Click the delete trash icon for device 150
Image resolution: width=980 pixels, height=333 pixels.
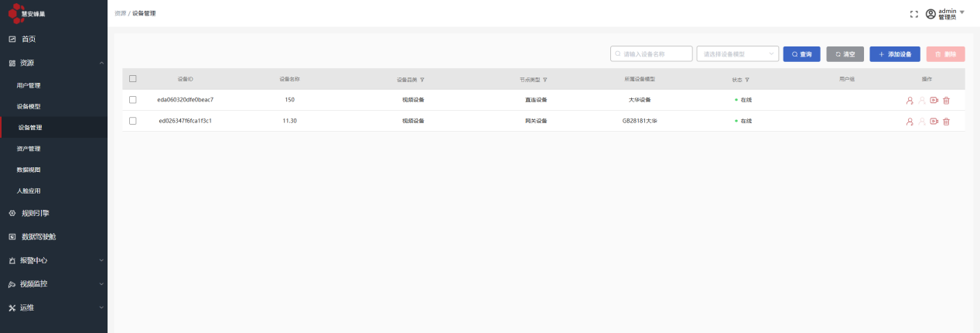click(x=946, y=100)
